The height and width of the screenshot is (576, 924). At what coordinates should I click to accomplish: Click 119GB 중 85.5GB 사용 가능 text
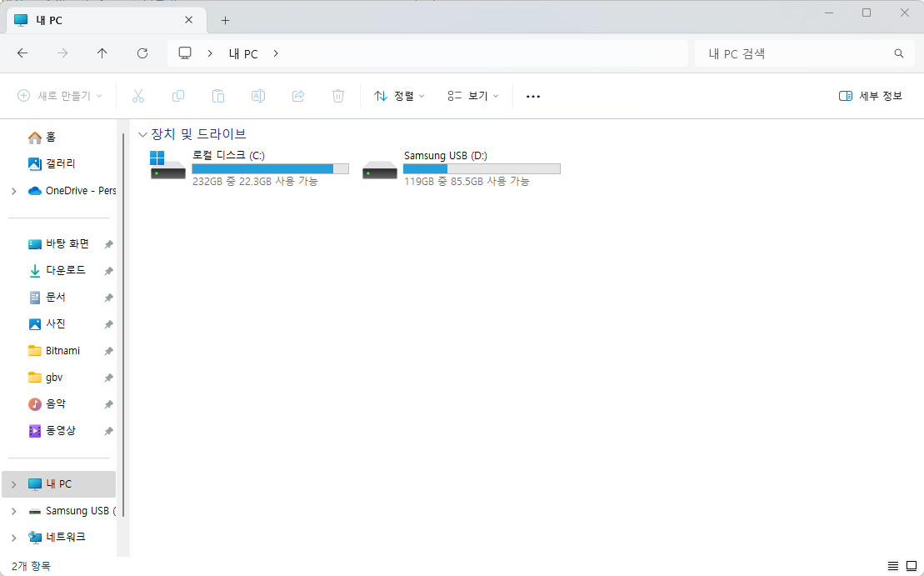pyautogui.click(x=467, y=182)
